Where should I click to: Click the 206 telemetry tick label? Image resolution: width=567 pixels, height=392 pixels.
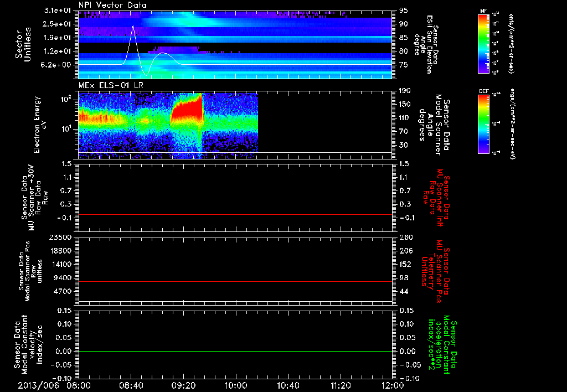tap(406, 251)
